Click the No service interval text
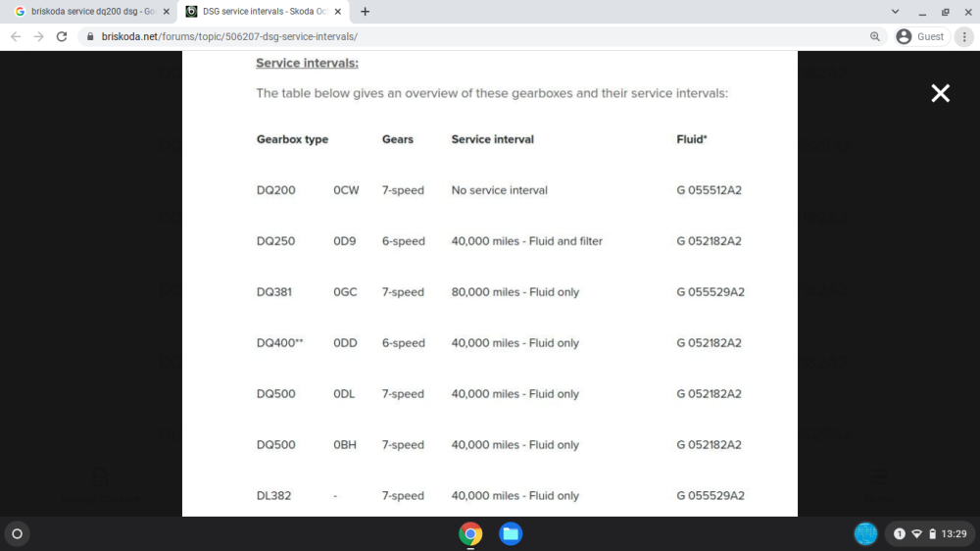This screenshot has width=980, height=551. (x=500, y=190)
